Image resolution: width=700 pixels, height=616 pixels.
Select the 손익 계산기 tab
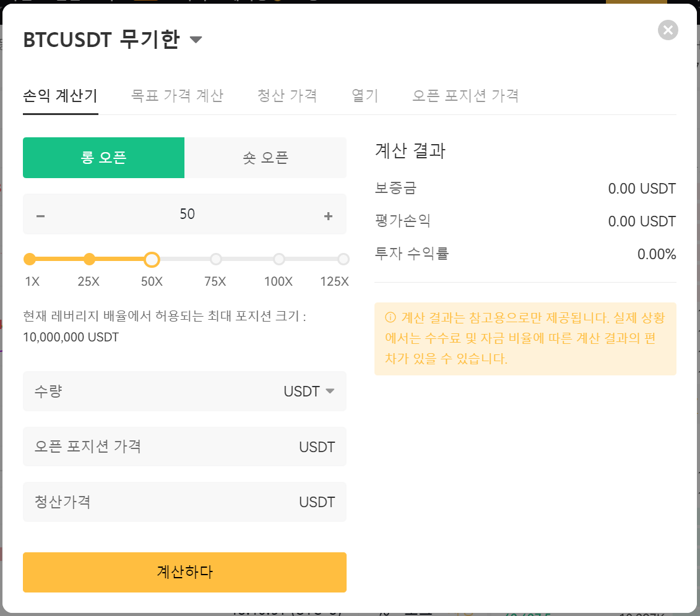(x=60, y=95)
